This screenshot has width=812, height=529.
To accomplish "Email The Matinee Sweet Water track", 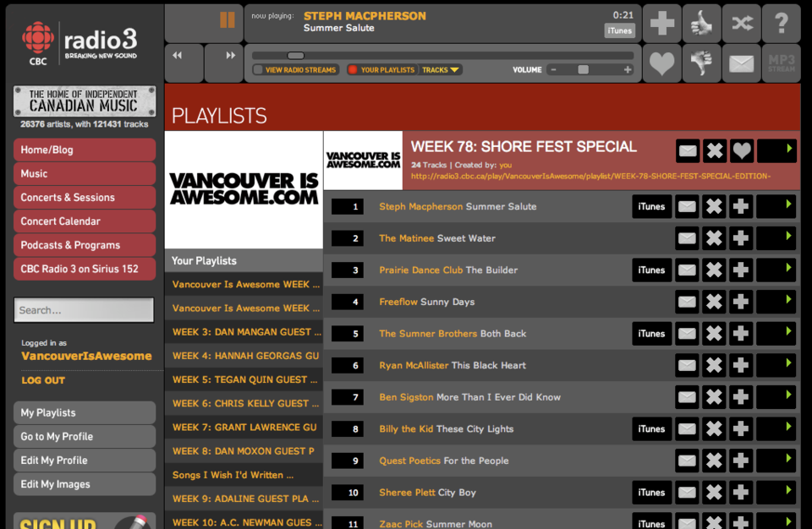I will [687, 238].
